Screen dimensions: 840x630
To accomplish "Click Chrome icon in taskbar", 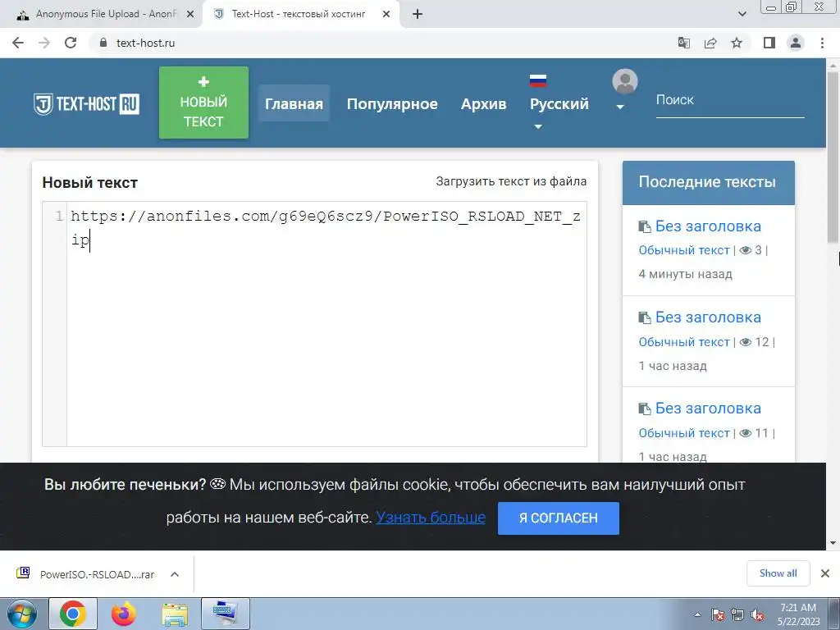I will [x=73, y=614].
